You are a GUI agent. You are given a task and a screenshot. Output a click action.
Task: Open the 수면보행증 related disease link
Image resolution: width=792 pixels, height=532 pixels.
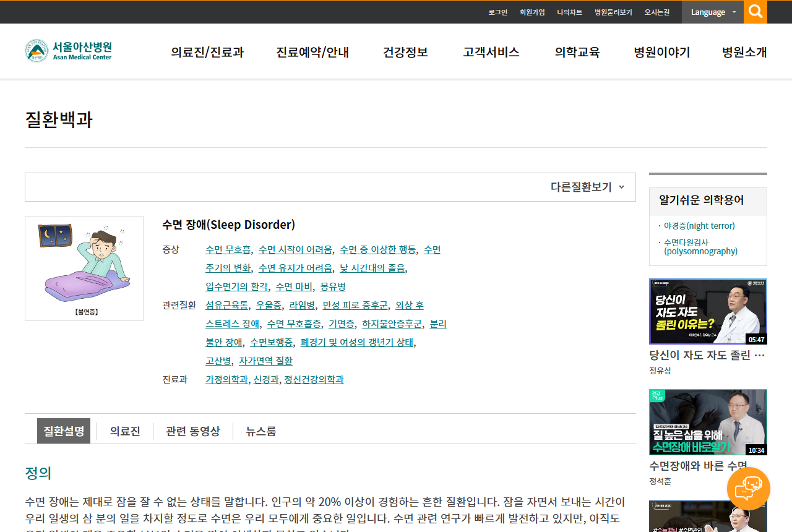point(271,343)
